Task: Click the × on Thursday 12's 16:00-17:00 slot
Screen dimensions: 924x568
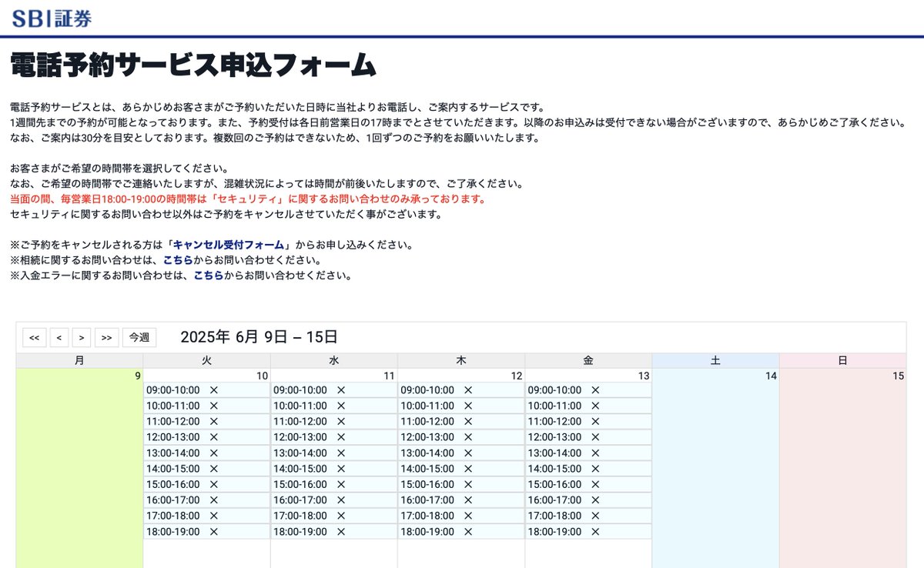Action: click(468, 500)
